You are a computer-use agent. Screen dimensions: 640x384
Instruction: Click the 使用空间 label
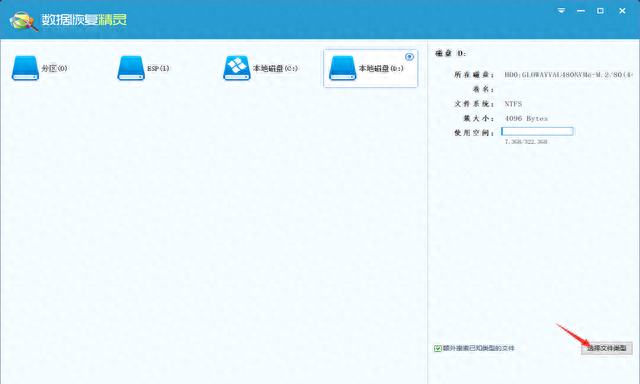point(474,133)
